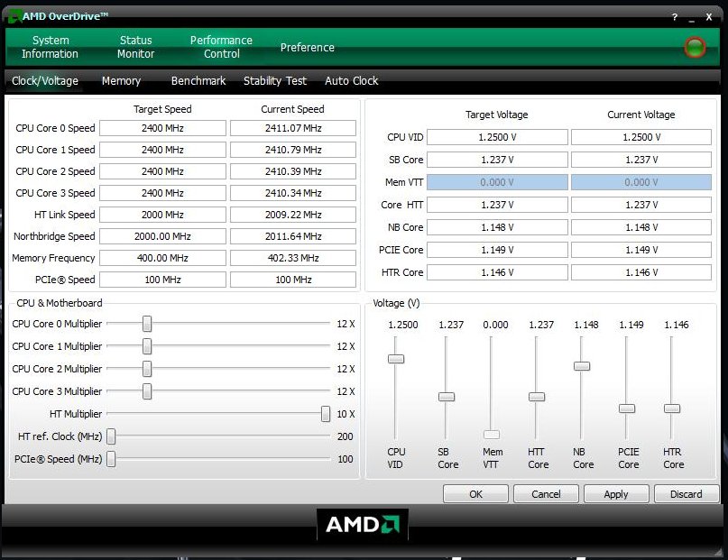The height and width of the screenshot is (560, 728).
Task: Click the CPU Core 0 Multiplier slider handle
Action: [x=147, y=324]
